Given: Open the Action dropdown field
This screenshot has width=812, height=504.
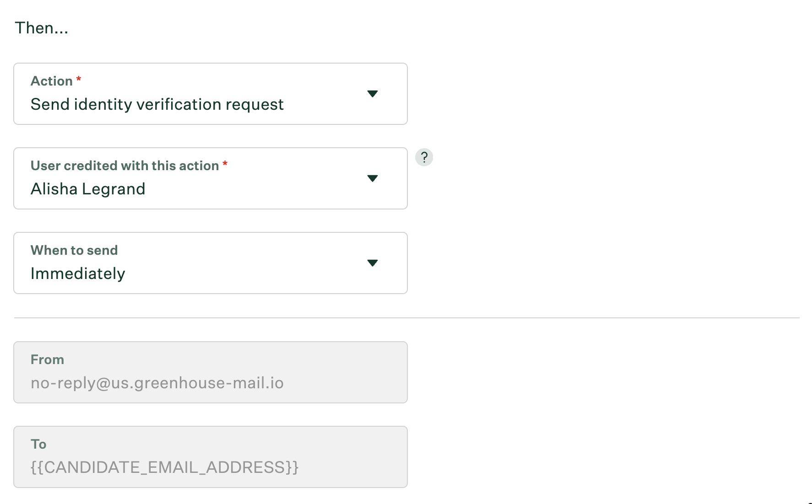Looking at the screenshot, I should coord(211,94).
